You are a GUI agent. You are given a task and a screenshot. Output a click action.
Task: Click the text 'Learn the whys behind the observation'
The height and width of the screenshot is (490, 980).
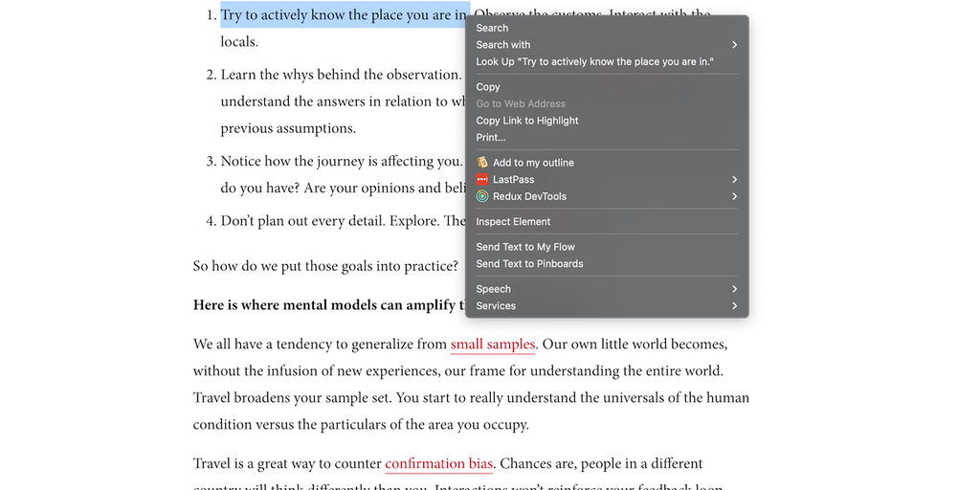pyautogui.click(x=341, y=75)
